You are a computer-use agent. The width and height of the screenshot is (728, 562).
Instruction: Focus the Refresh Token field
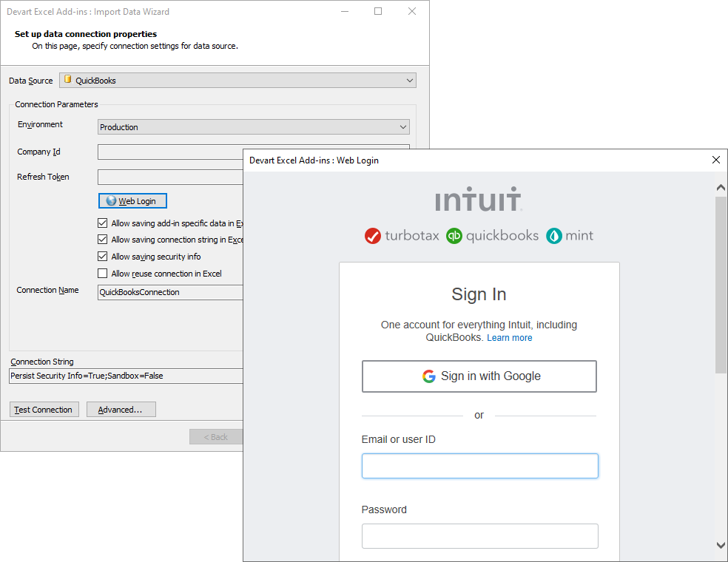170,177
